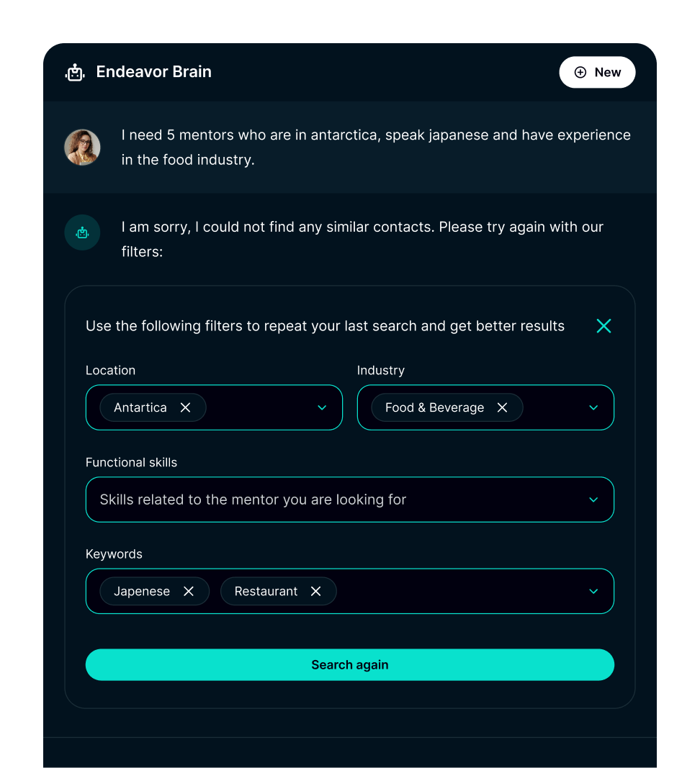Viewport: 700px width, 768px height.
Task: Remove the Japenese keyword tag
Action: (188, 591)
